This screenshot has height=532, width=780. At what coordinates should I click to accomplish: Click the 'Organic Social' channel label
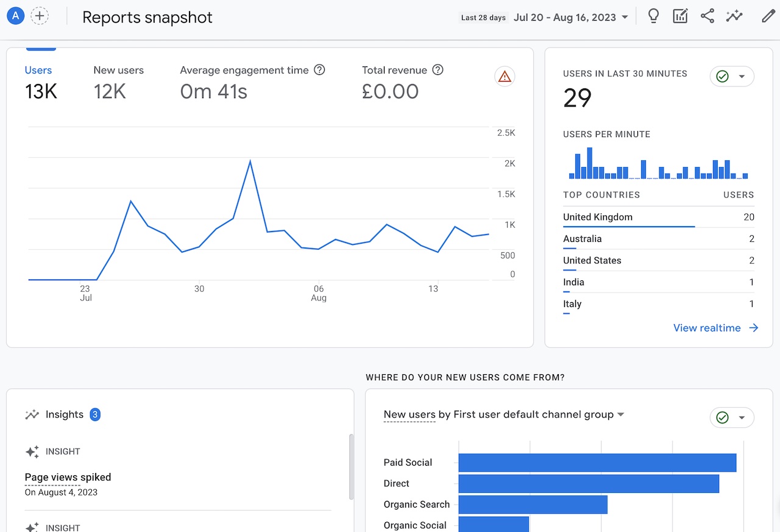415,525
